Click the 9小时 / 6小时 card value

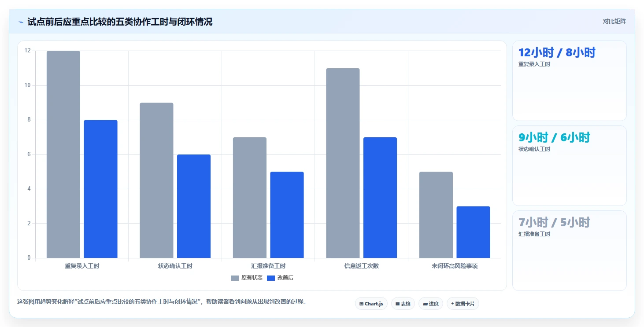(554, 137)
